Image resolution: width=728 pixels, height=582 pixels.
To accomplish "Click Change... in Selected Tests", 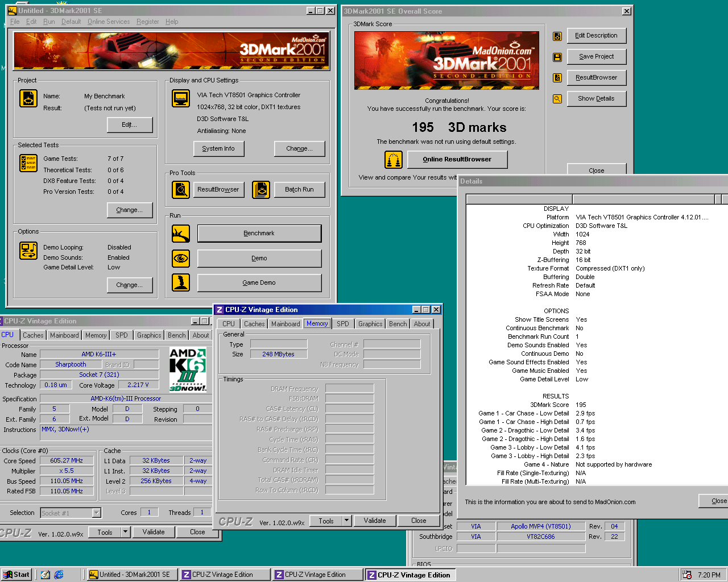I will [x=130, y=210].
